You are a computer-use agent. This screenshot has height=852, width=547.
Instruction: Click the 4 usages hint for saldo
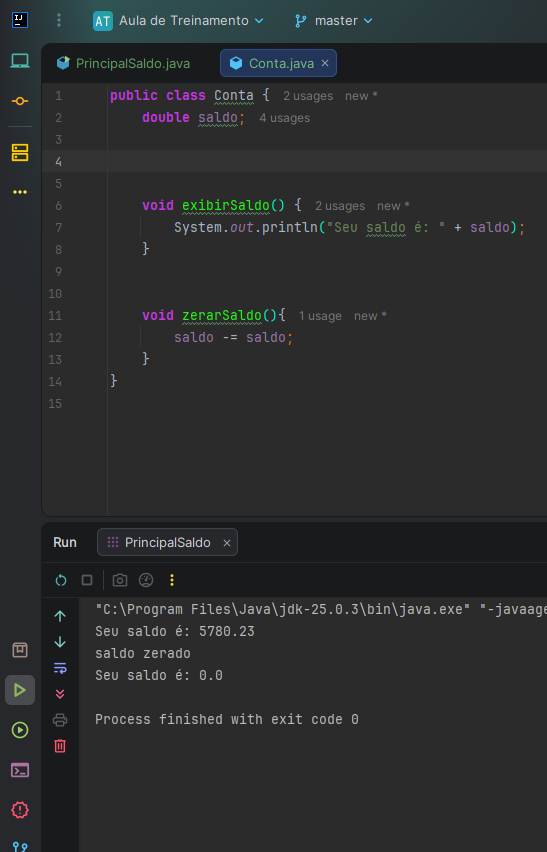284,118
